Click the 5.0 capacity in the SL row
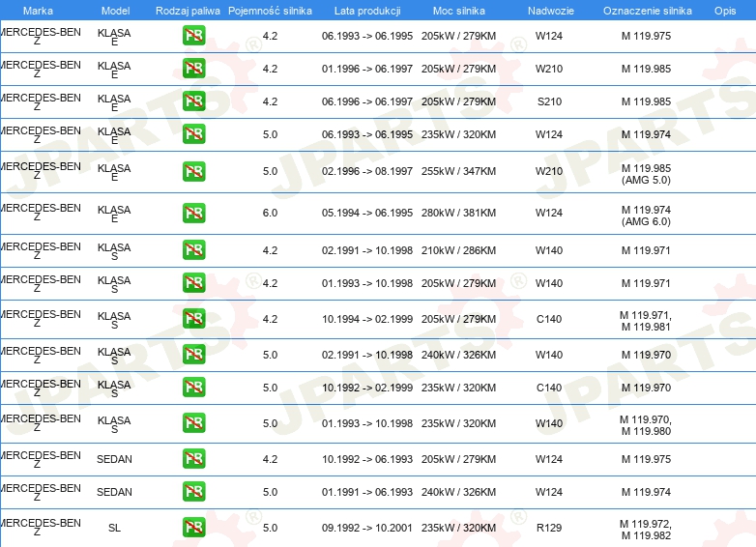The height and width of the screenshot is (547, 756). [x=270, y=528]
